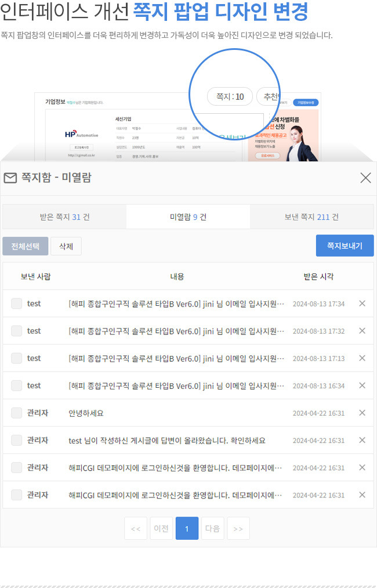Delete the 안녕하세요 message with X

pos(362,413)
